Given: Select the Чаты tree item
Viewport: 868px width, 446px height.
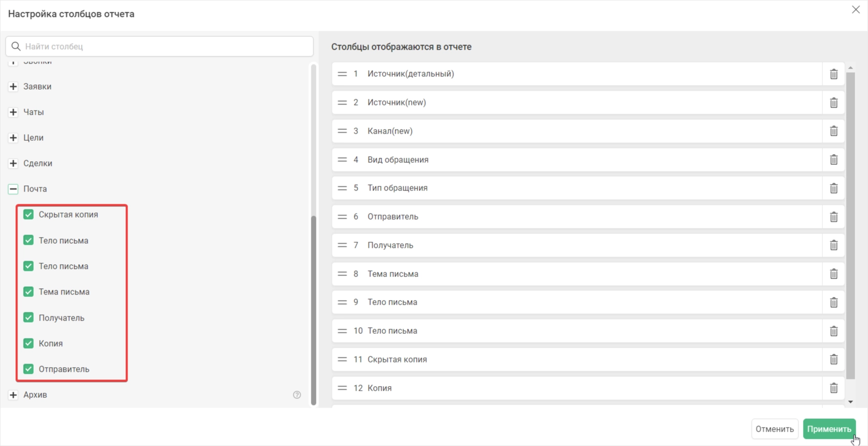Looking at the screenshot, I should click(x=34, y=112).
